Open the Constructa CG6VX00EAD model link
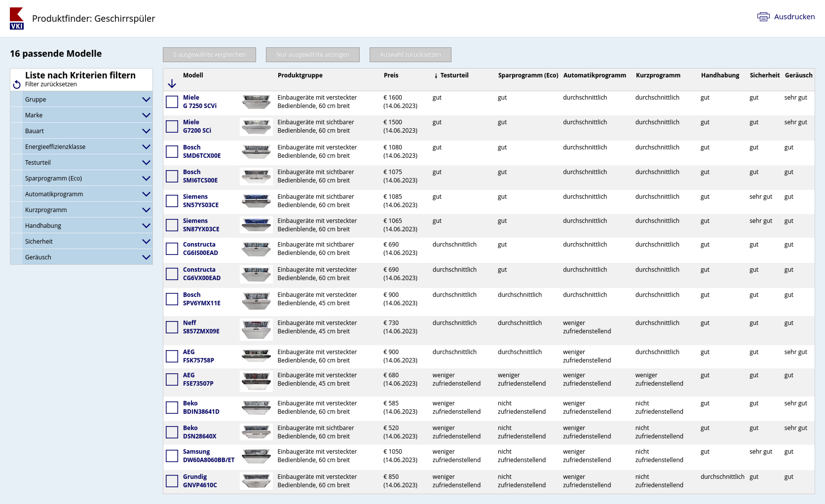 tap(202, 274)
